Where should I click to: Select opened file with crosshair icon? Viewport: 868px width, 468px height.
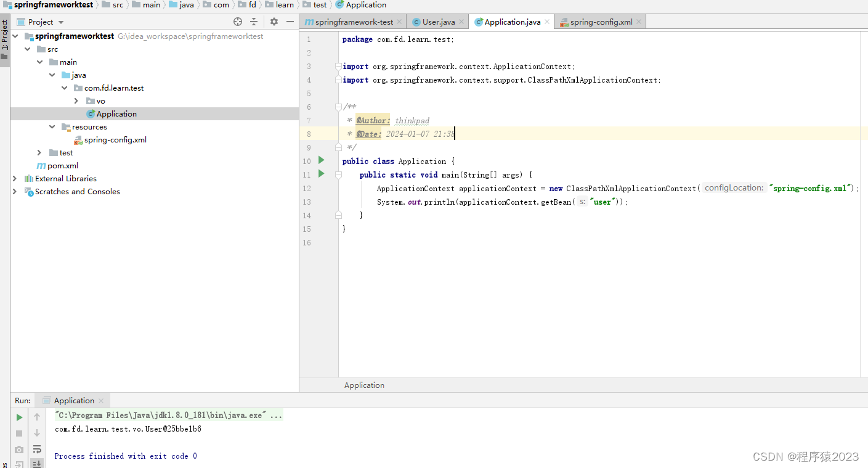pyautogui.click(x=237, y=22)
